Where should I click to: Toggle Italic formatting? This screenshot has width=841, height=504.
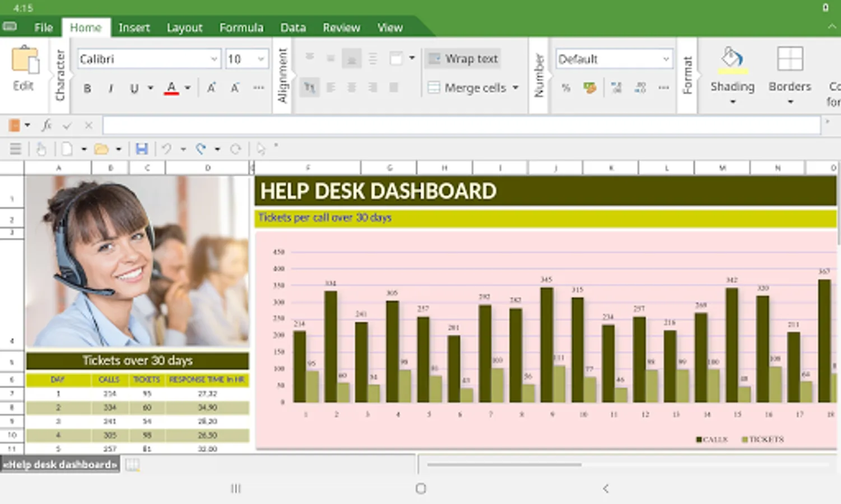[111, 88]
